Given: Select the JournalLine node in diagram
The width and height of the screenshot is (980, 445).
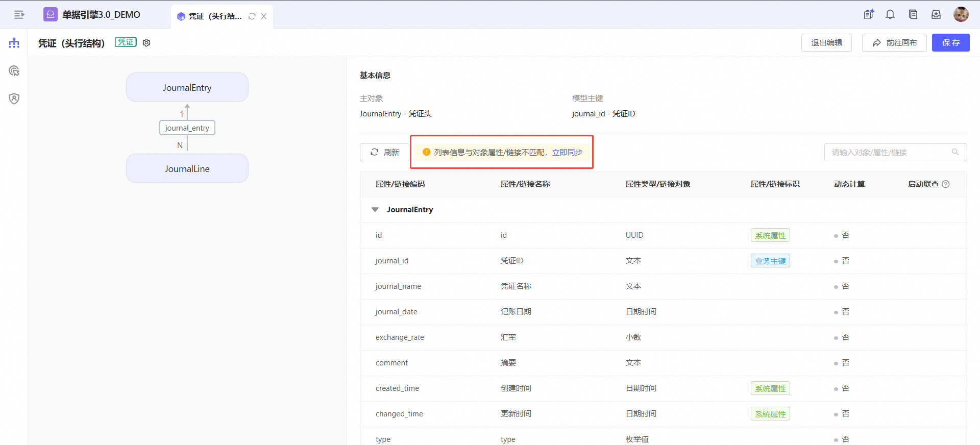Looking at the screenshot, I should click(x=187, y=168).
